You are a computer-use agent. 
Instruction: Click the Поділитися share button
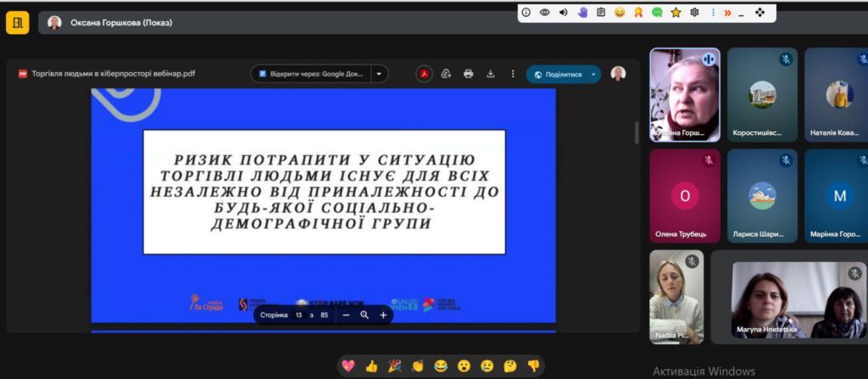click(557, 74)
